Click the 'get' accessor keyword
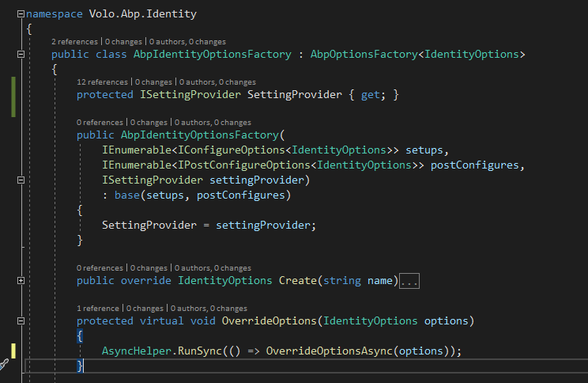Image resolution: width=588 pixels, height=383 pixels. click(371, 95)
